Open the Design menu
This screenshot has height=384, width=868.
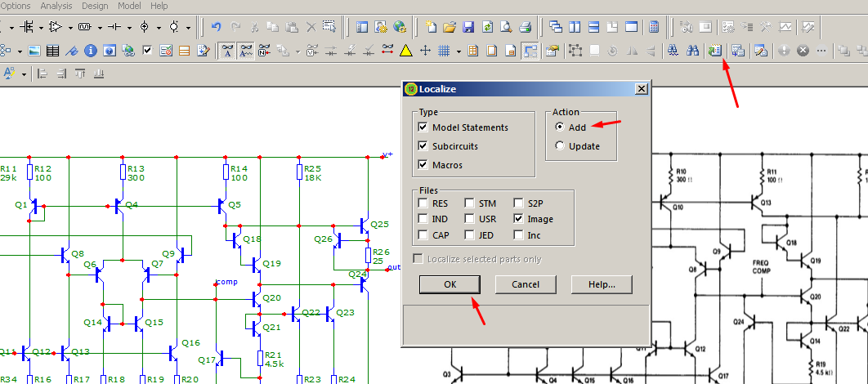(95, 6)
